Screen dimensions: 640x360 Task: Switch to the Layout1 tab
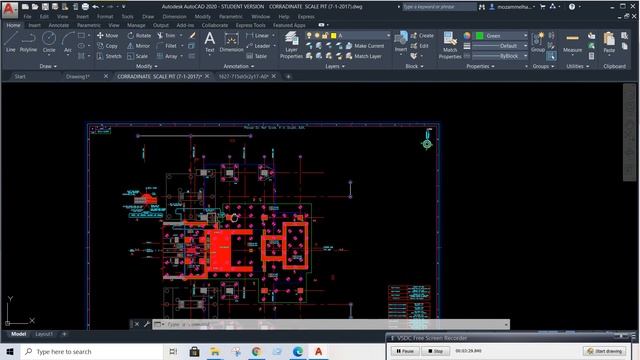(x=44, y=334)
